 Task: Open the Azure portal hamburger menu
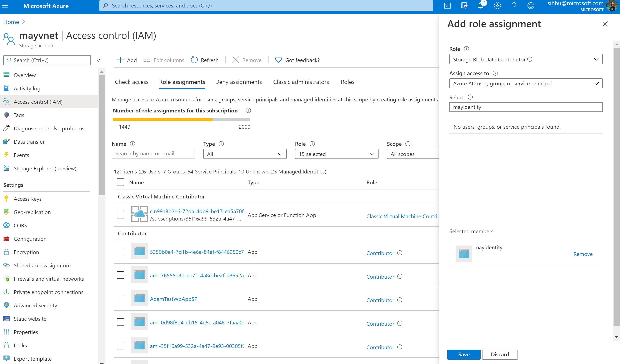point(5,6)
